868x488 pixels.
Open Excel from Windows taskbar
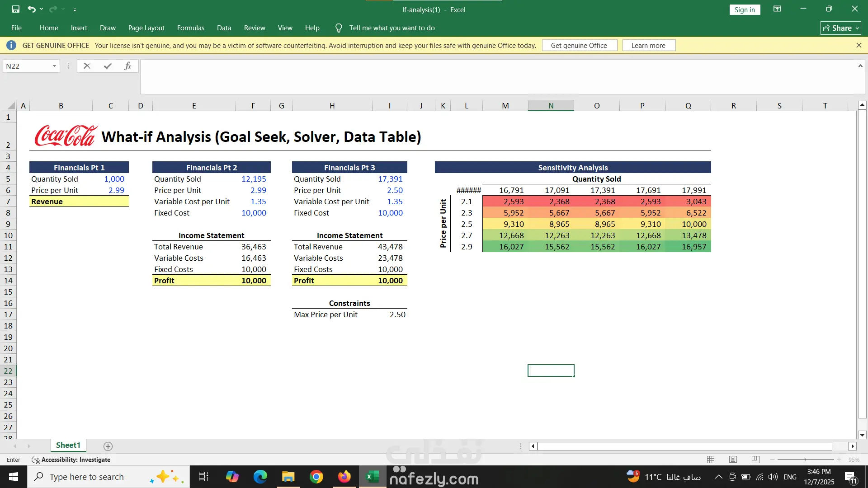pyautogui.click(x=373, y=477)
